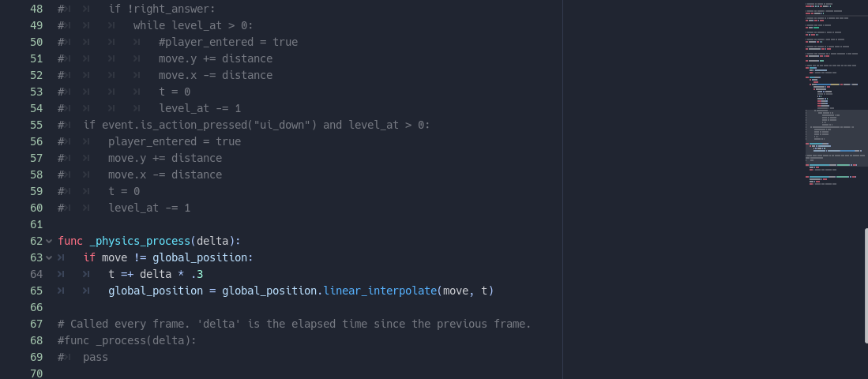Click the 'while level_at > 0:' comment
Screen dimensions: 868x379
coord(194,25)
